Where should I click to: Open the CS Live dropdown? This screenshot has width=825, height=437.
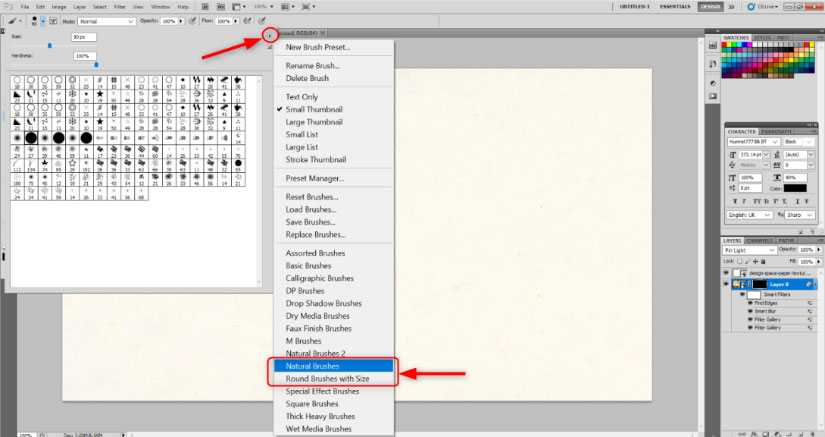(763, 7)
